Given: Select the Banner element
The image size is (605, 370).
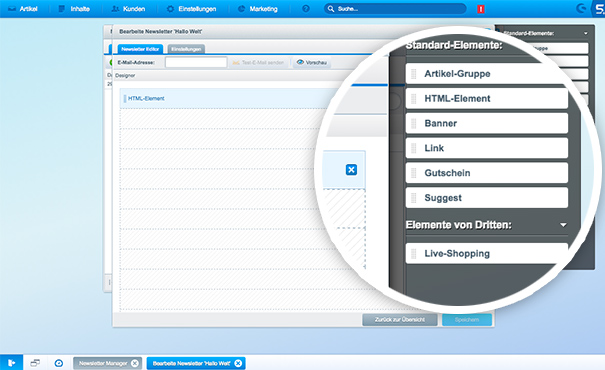Looking at the screenshot, I should (x=487, y=123).
